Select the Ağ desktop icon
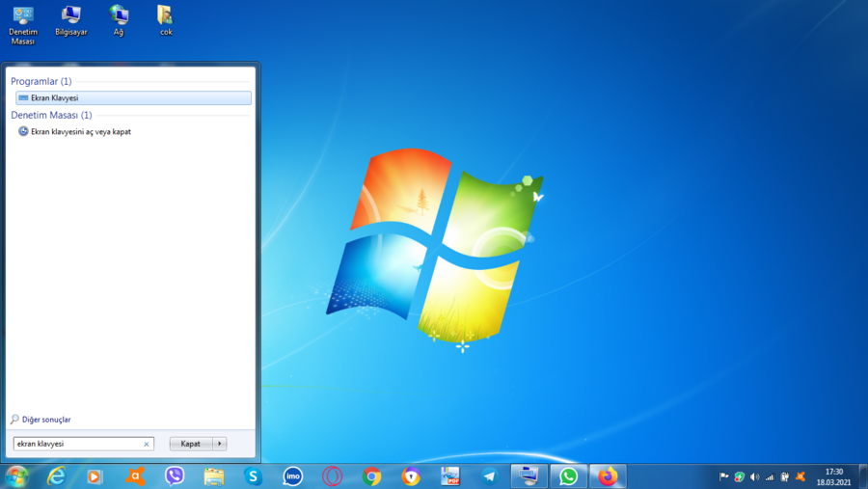Viewport: 868px width, 489px height. [x=119, y=21]
